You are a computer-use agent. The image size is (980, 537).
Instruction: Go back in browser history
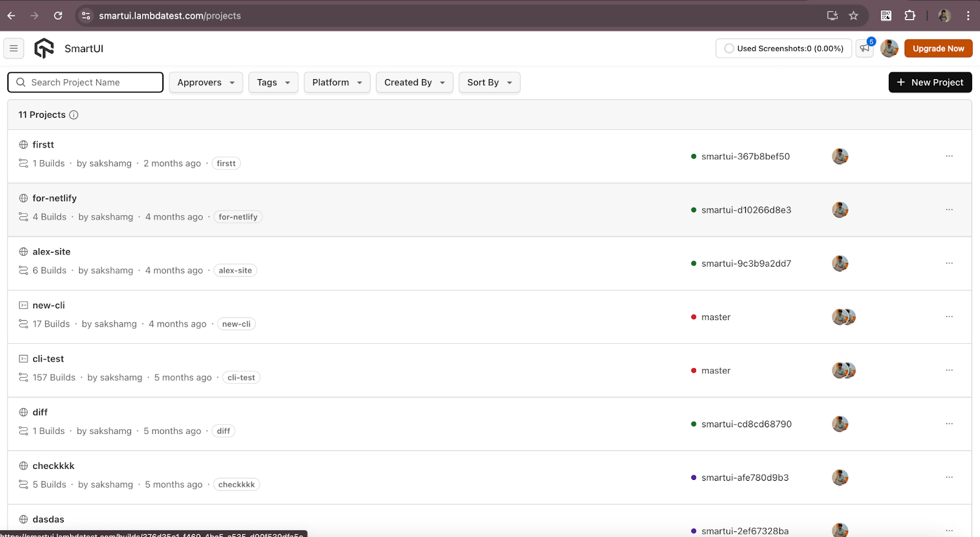(x=11, y=16)
